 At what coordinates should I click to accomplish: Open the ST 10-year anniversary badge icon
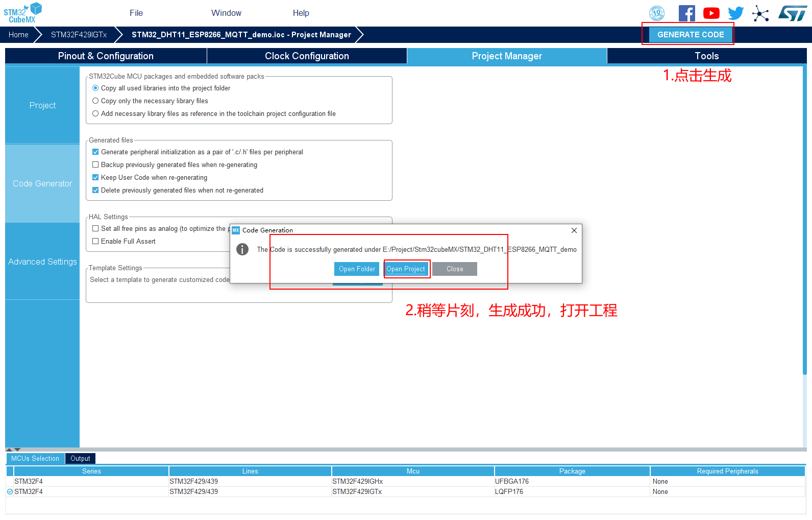coord(657,13)
